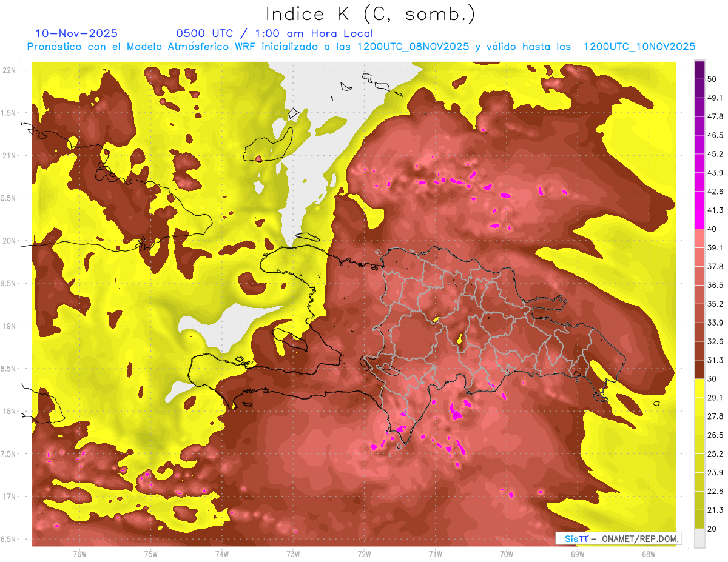Select the '21.3' value on the color scale

(x=715, y=510)
